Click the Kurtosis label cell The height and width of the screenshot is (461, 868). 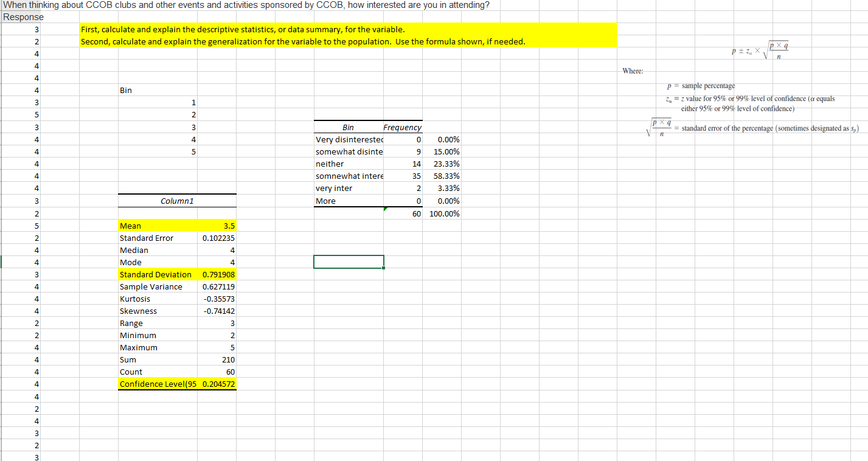157,299
